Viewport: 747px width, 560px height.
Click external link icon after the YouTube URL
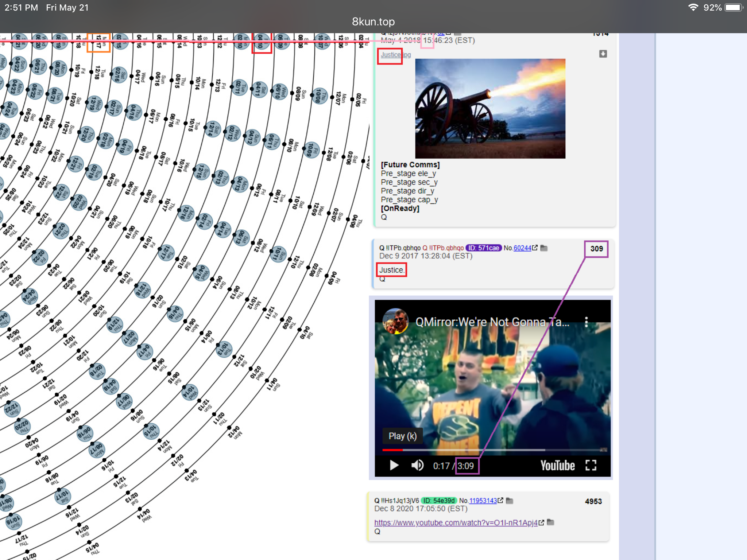(541, 522)
